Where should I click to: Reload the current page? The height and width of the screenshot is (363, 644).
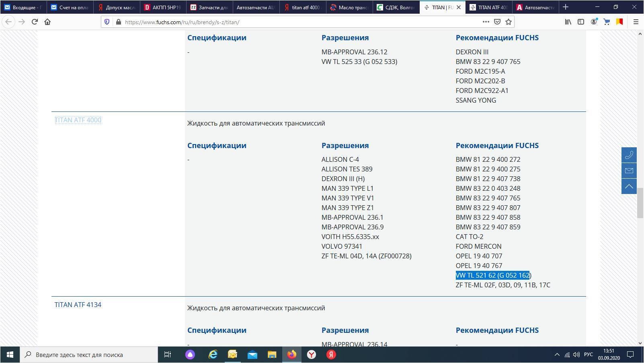35,22
